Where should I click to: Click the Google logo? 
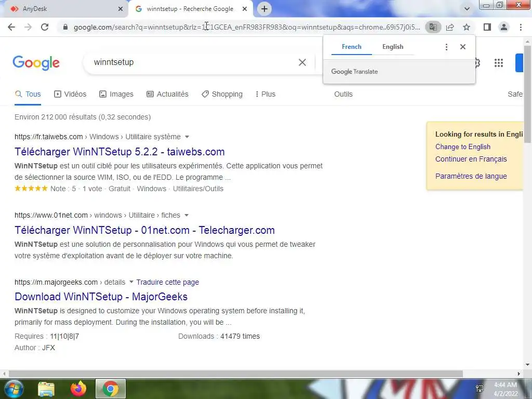(36, 63)
